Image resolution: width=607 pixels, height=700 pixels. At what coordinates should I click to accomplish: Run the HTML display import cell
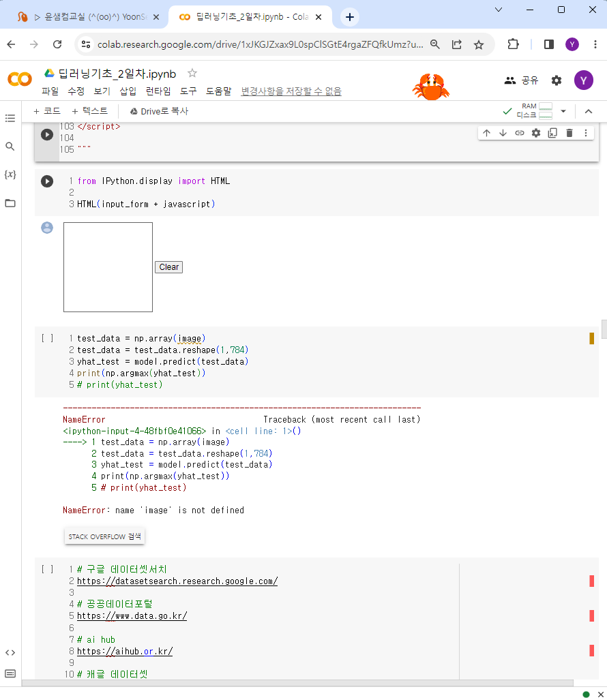point(47,181)
